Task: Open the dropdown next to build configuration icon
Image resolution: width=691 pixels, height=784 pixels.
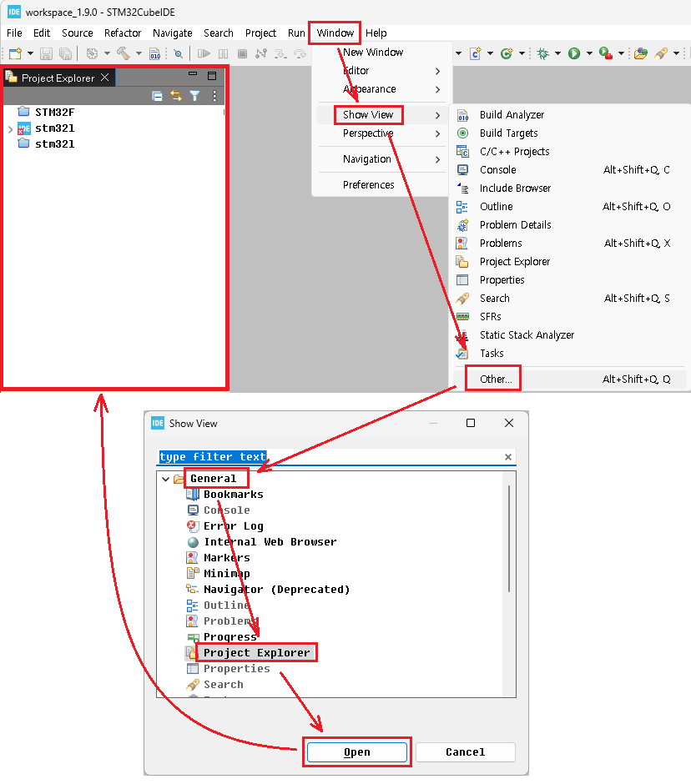Action: tap(107, 53)
